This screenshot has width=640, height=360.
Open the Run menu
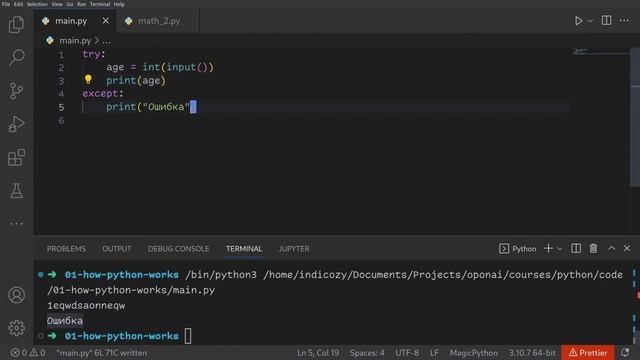[x=82, y=4]
